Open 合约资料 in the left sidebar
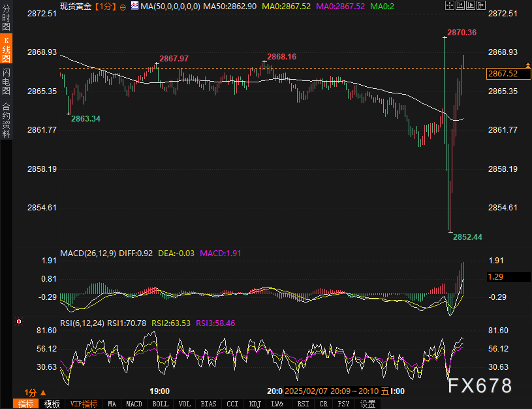This screenshot has height=409, width=532. click(6, 120)
